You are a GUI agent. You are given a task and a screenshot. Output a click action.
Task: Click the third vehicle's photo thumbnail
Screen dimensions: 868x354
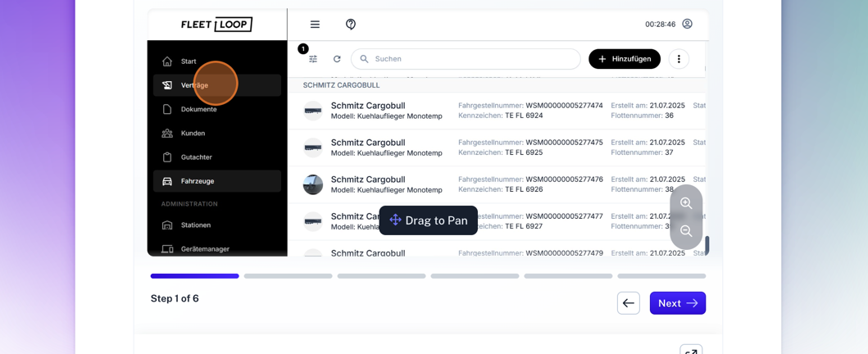pos(313,184)
